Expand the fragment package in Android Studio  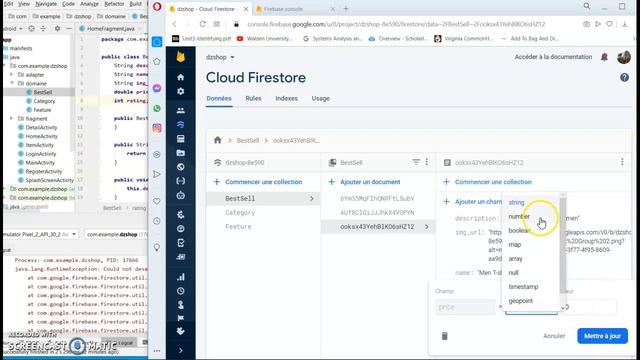(11, 118)
